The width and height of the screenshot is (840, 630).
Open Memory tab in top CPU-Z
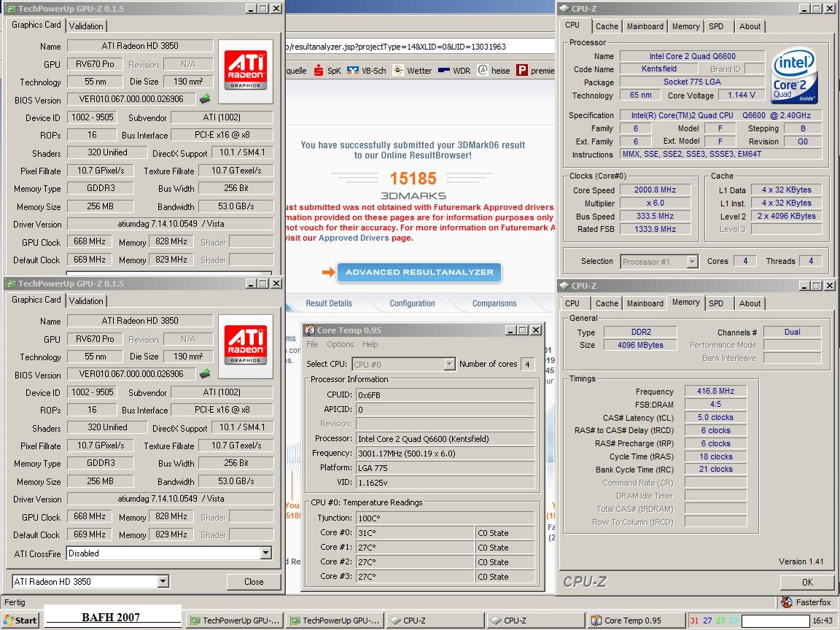(685, 26)
